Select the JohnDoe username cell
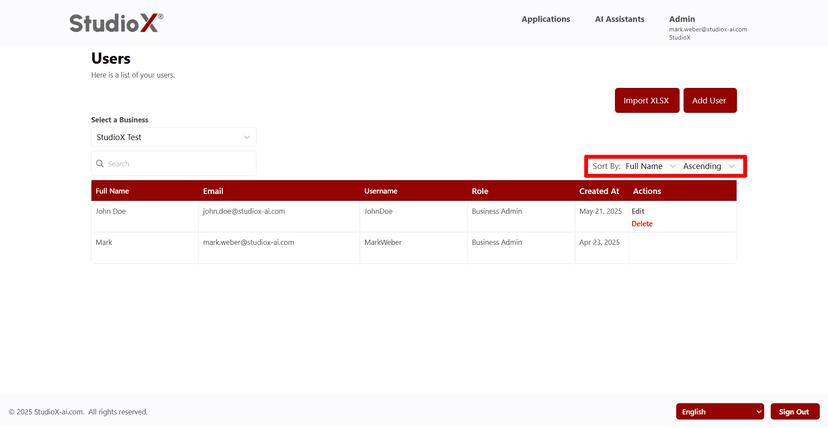 click(x=414, y=217)
